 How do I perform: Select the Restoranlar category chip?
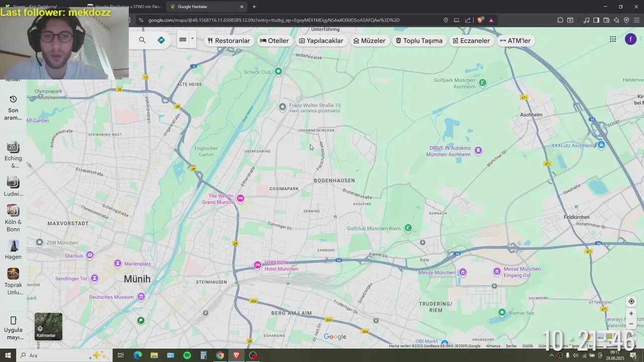click(x=229, y=41)
